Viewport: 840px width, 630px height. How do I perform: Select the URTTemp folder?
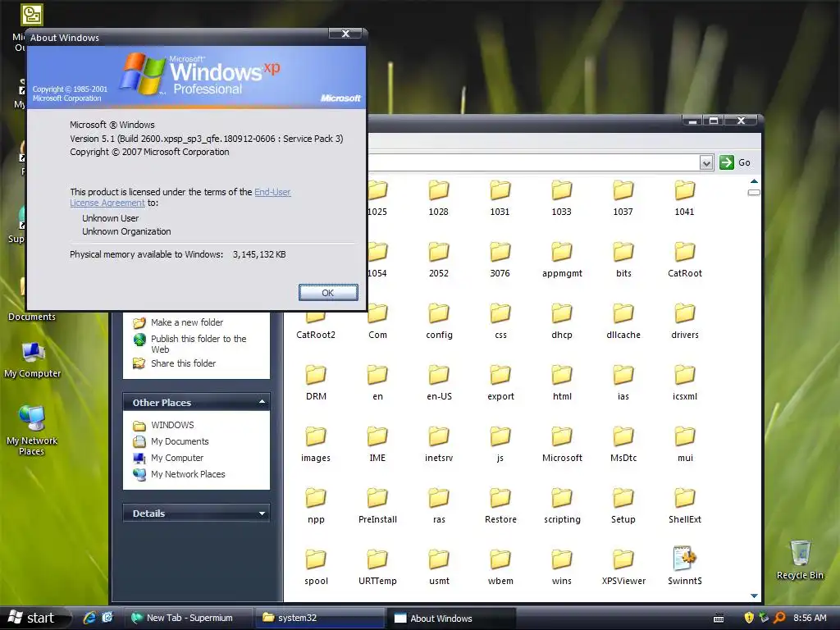click(377, 567)
